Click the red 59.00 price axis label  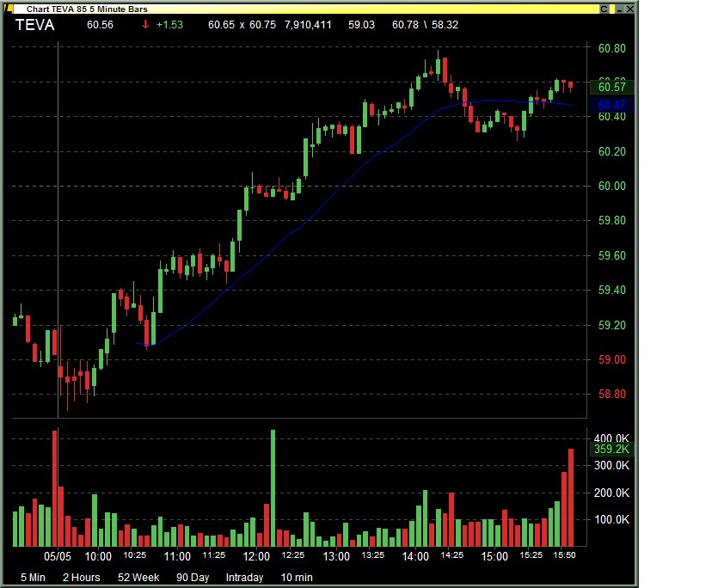click(x=612, y=359)
